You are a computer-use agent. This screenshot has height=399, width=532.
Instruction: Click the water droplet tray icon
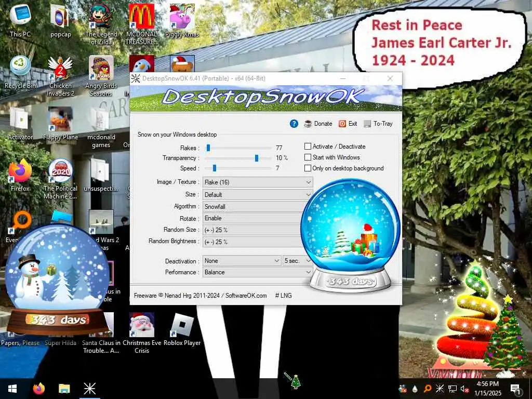(x=415, y=389)
